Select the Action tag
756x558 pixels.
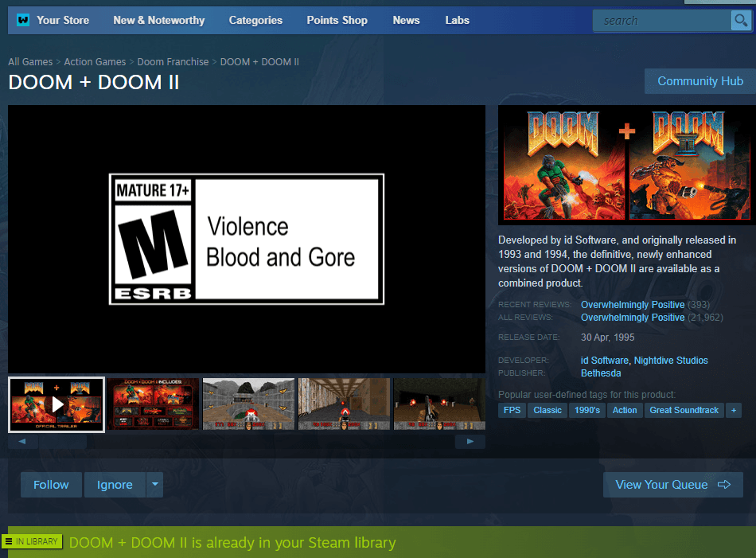(x=625, y=411)
